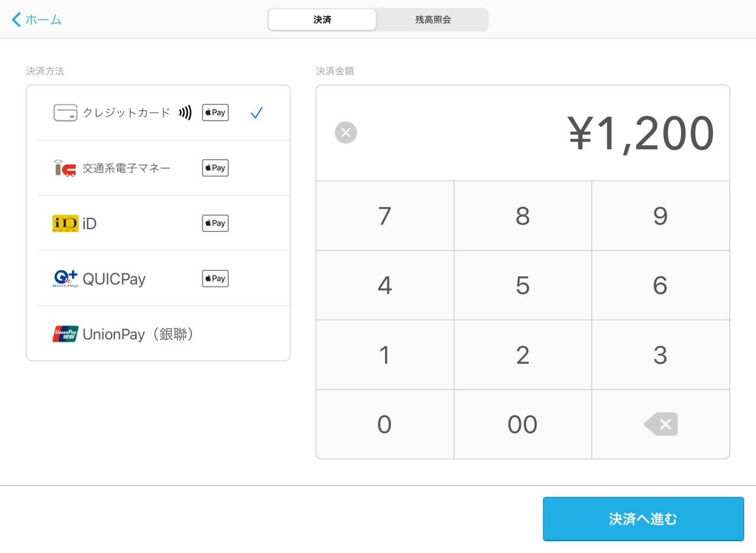The image size is (756, 553).
Task: Select the 交通系電子マネー payment method
Action: (x=126, y=168)
